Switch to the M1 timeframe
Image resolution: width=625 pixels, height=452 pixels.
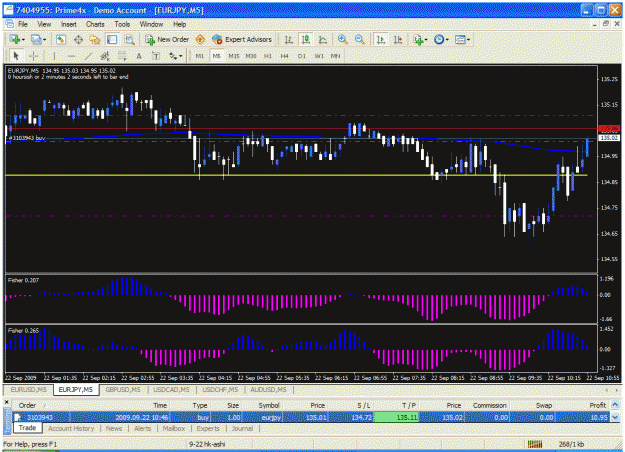(x=199, y=56)
